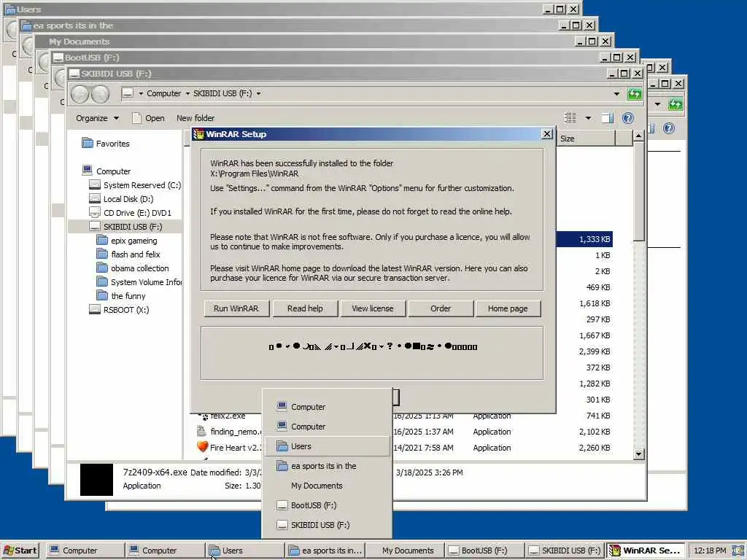Open WinRAR Home page button
This screenshot has height=560, width=747.
tap(508, 308)
